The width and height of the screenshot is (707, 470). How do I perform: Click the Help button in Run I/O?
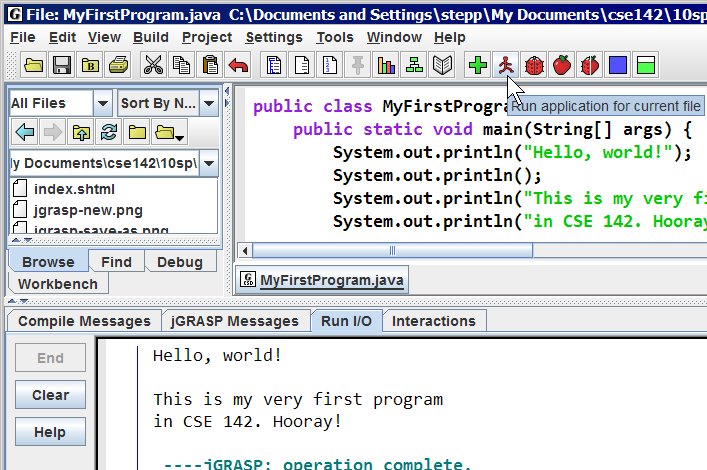[x=50, y=432]
